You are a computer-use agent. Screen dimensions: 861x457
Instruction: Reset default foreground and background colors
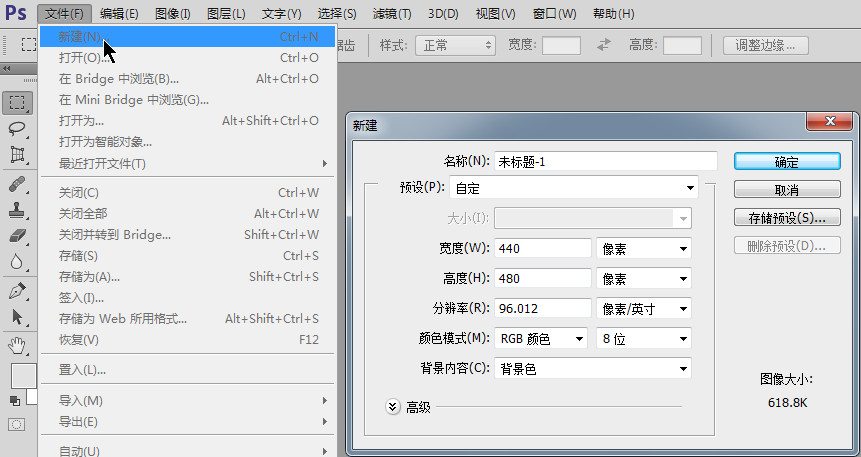point(15,401)
